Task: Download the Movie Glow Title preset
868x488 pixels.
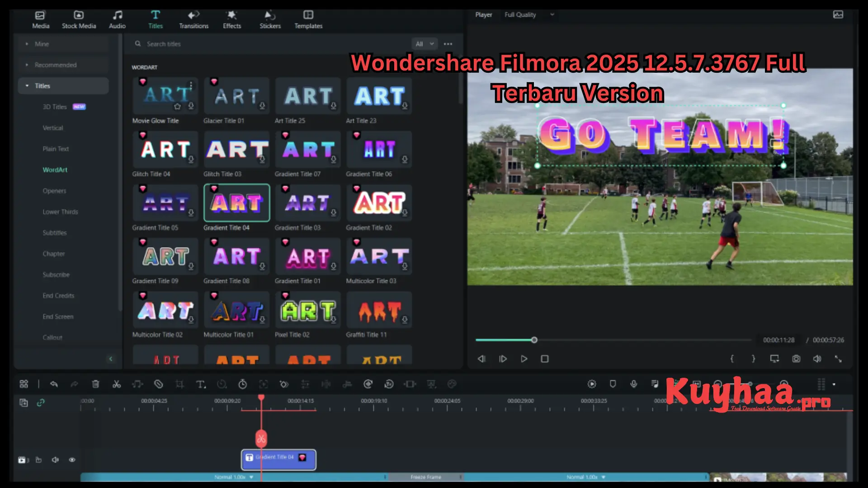Action: [x=191, y=106]
